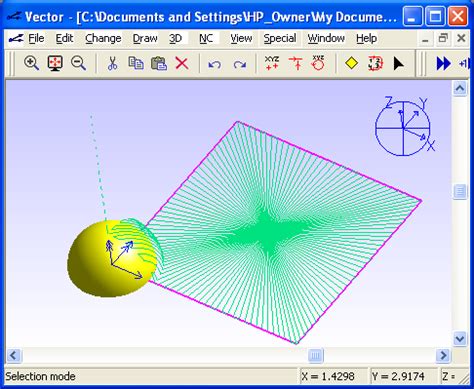Click the +1 step icon at toolbar edge

click(464, 63)
